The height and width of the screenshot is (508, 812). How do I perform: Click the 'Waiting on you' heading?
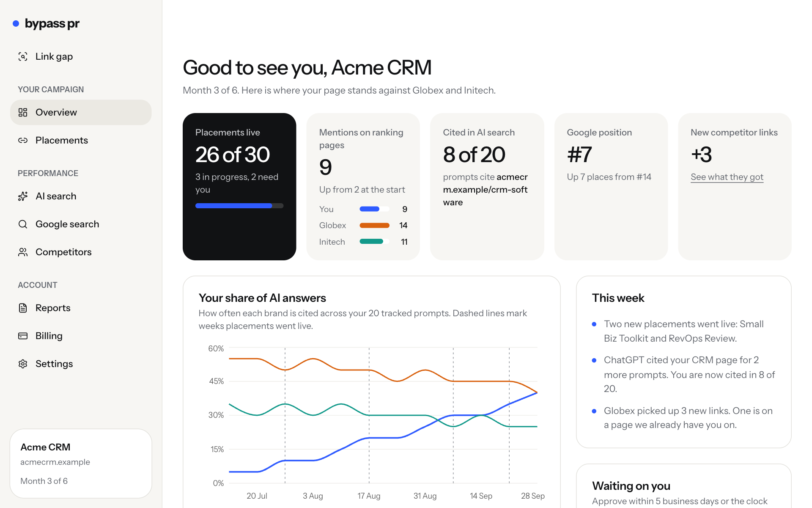coord(631,486)
